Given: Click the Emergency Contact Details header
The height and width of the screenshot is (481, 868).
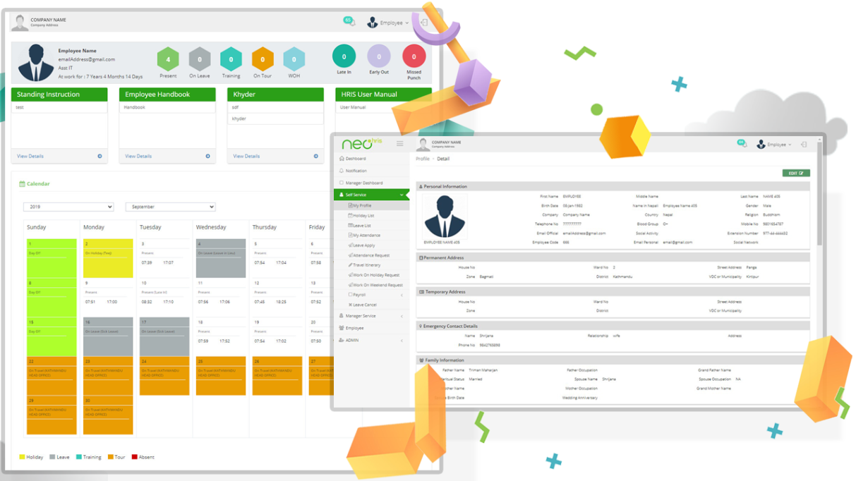Looking at the screenshot, I should click(x=613, y=327).
